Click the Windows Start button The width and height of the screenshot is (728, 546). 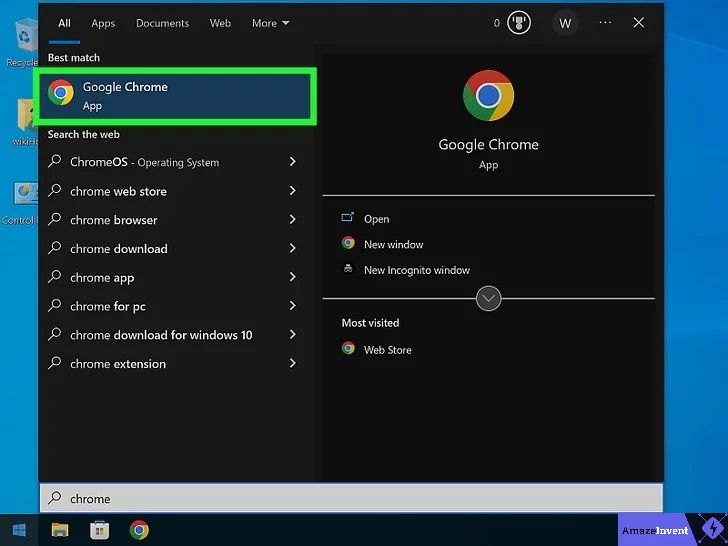click(x=19, y=530)
